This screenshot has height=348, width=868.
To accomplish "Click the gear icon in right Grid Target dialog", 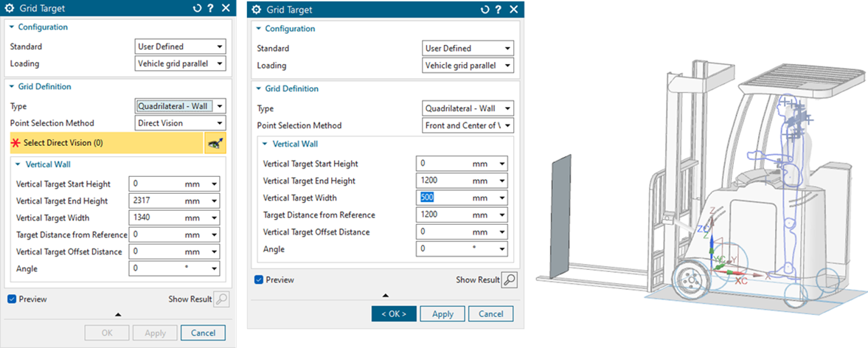I will pyautogui.click(x=257, y=10).
